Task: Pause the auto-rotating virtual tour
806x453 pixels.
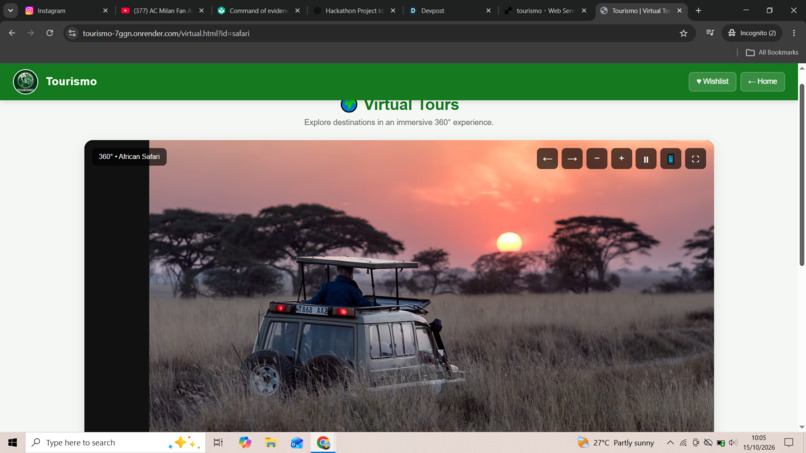Action: tap(646, 159)
